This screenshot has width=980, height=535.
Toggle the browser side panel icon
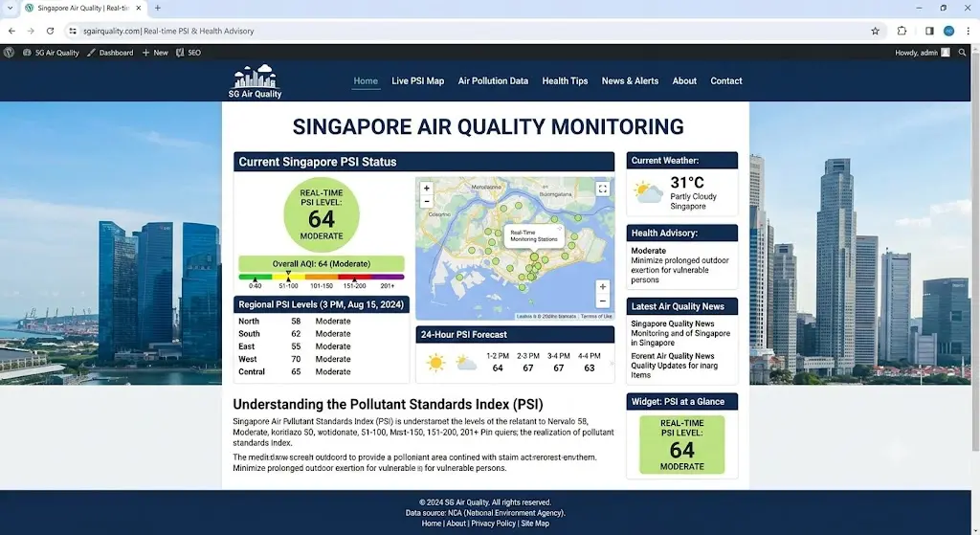tap(929, 31)
